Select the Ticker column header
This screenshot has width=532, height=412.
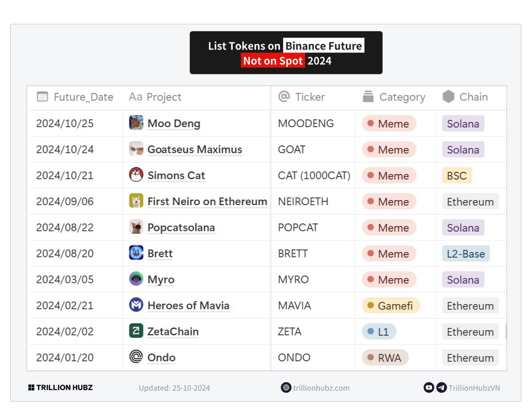[x=313, y=97]
